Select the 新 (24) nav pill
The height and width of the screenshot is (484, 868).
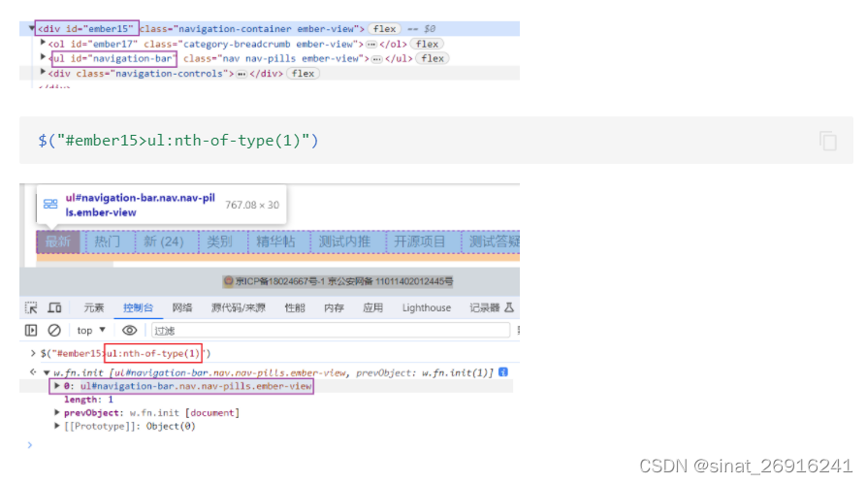pyautogui.click(x=164, y=242)
